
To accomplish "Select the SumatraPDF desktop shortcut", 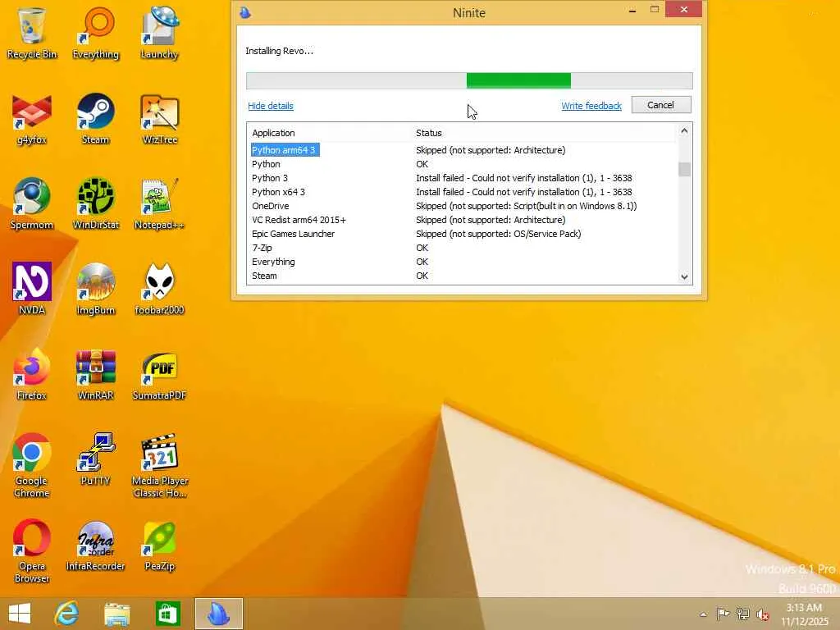I will (159, 374).
